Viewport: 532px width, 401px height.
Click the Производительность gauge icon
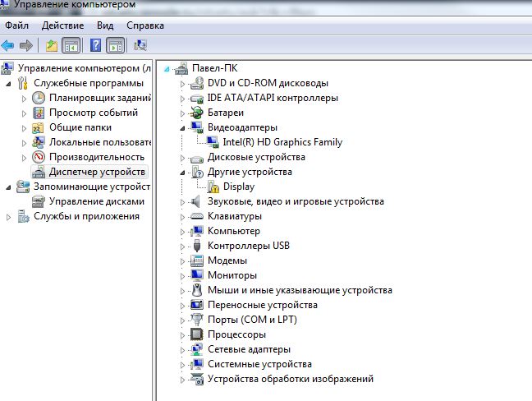point(39,157)
